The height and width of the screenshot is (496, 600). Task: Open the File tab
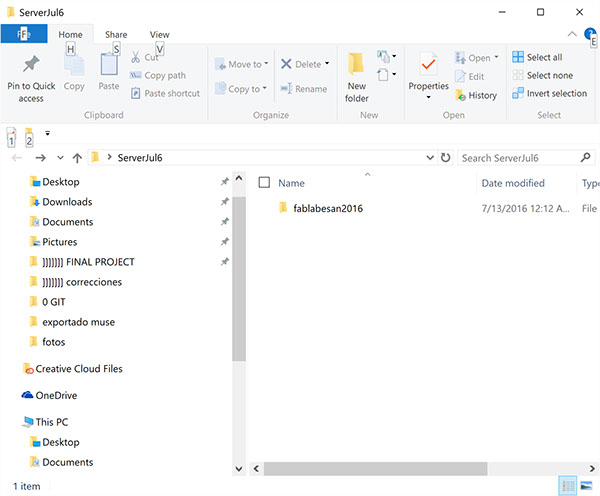coord(24,34)
